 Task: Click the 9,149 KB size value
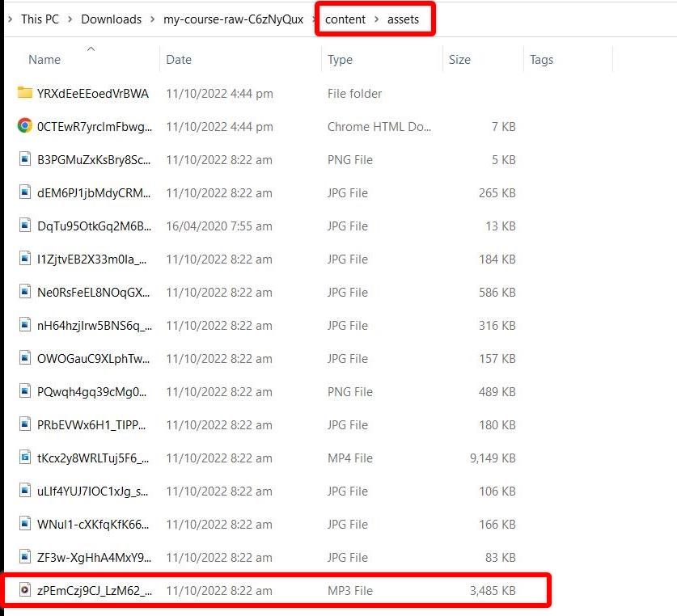[x=493, y=458]
